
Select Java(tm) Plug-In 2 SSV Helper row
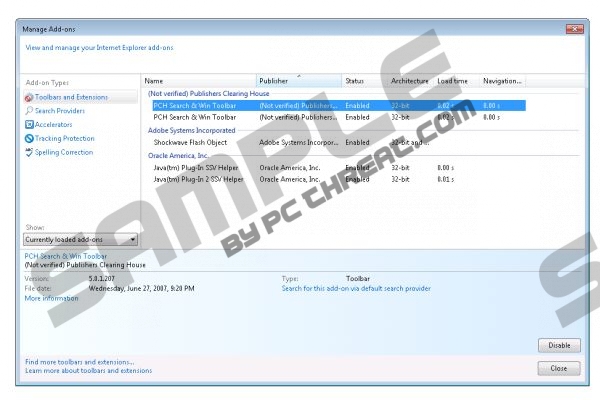pos(198,180)
